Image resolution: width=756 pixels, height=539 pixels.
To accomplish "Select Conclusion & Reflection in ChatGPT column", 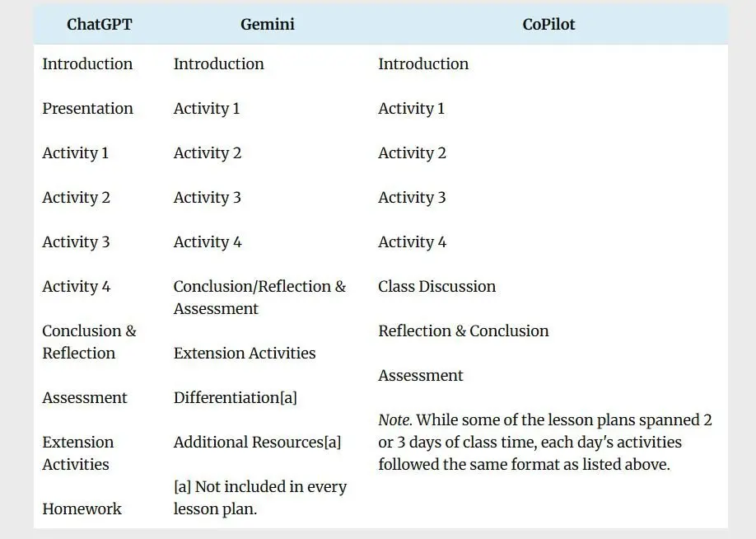I will point(89,342).
